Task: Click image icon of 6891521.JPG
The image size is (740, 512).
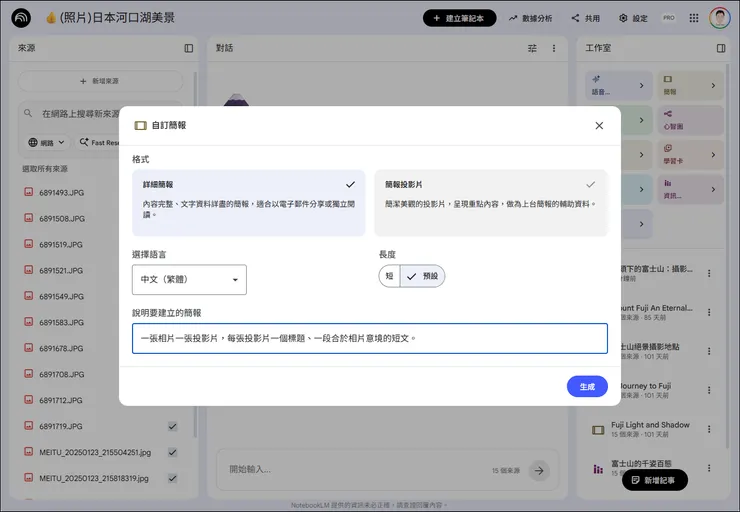Action: (29, 270)
